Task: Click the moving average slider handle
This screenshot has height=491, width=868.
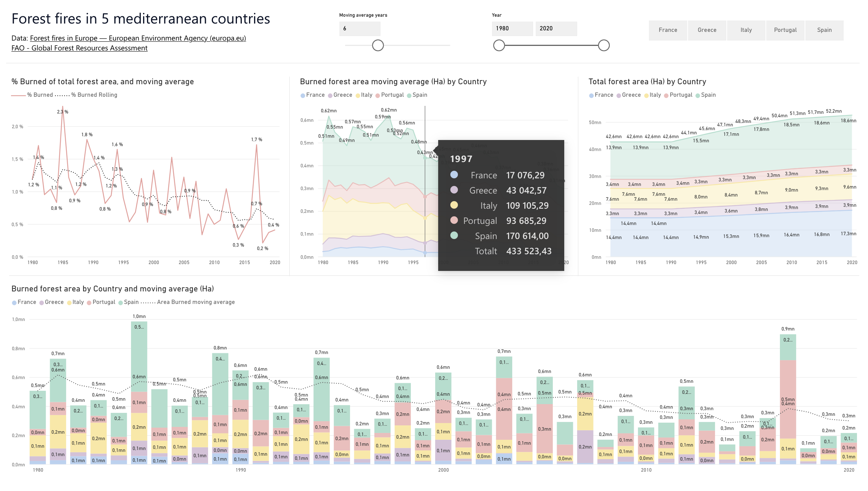Action: tap(378, 46)
